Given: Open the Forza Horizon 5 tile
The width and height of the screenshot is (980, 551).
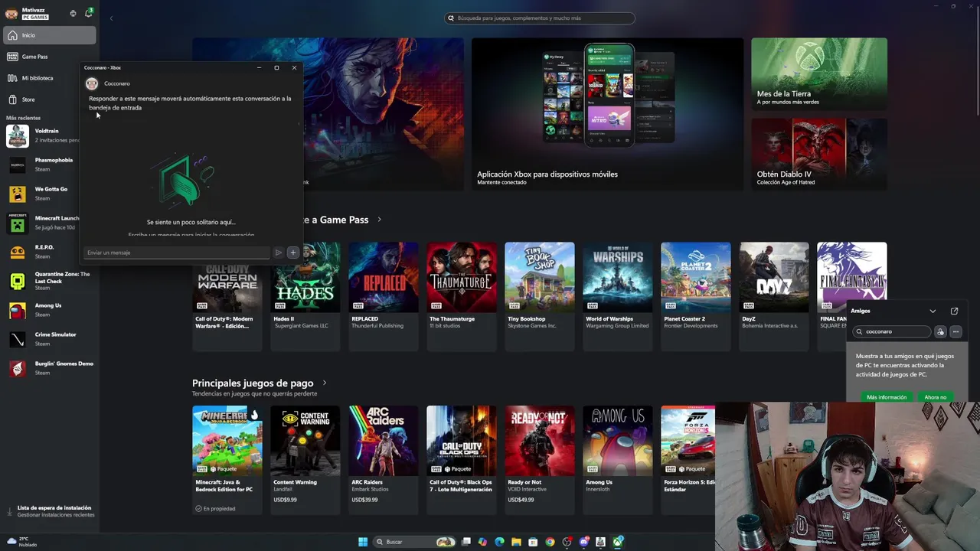Looking at the screenshot, I should click(688, 459).
